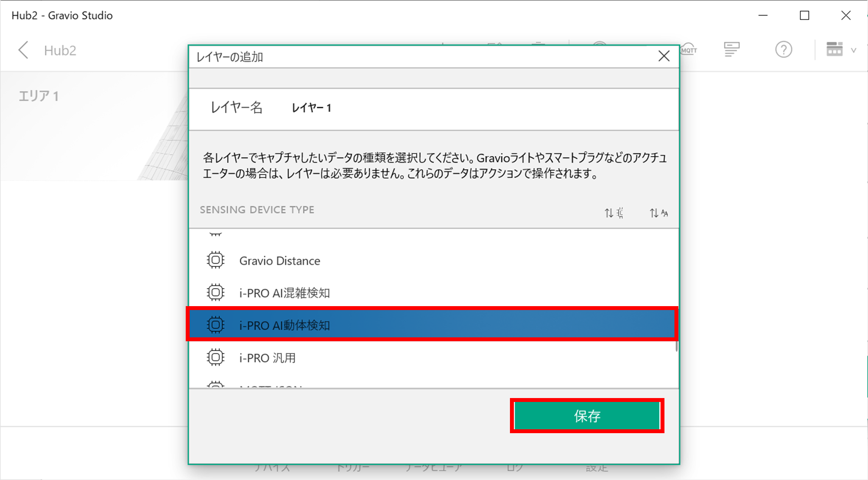Select the Gravio Distance row
This screenshot has height=480, width=868.
(432, 261)
